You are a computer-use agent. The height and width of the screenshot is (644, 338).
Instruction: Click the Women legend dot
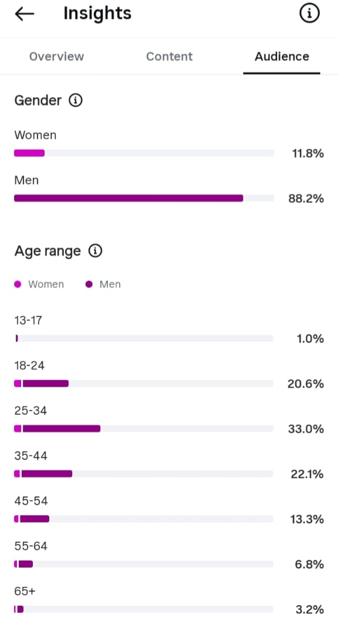(x=18, y=284)
